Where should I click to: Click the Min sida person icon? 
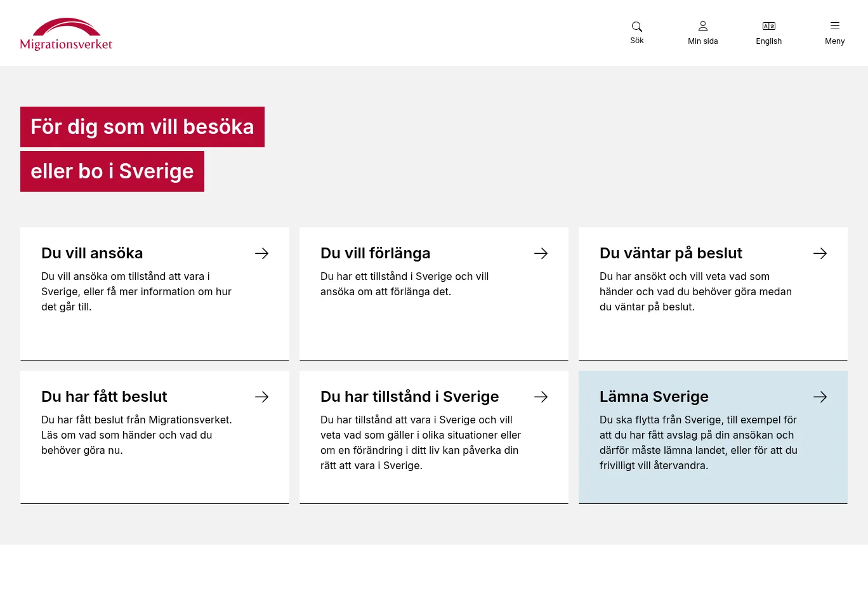(703, 27)
